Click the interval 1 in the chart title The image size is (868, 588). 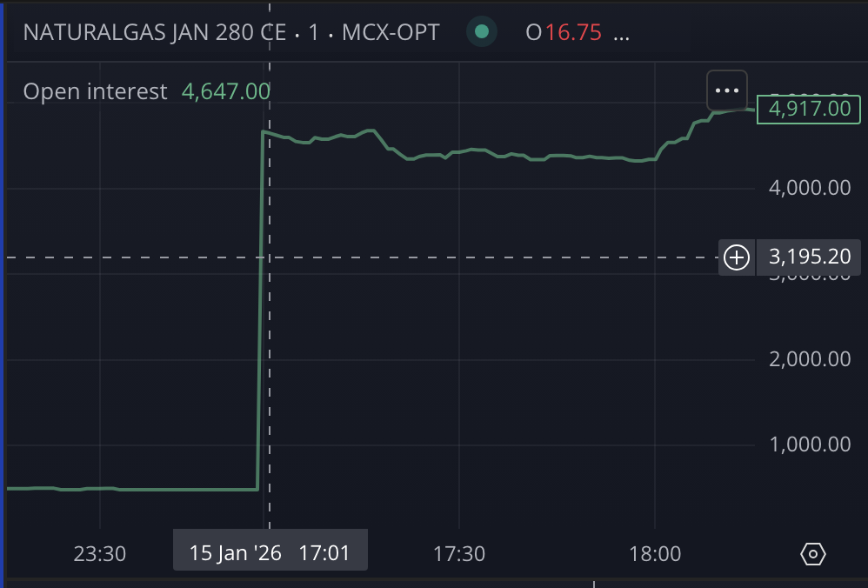pyautogui.click(x=314, y=33)
